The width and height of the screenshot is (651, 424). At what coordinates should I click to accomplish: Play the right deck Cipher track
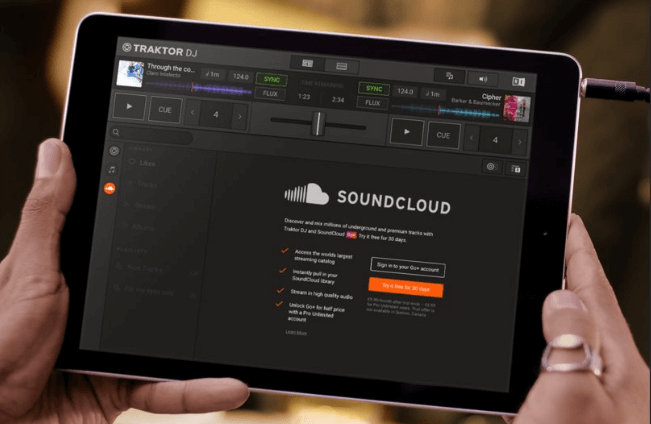[x=407, y=132]
